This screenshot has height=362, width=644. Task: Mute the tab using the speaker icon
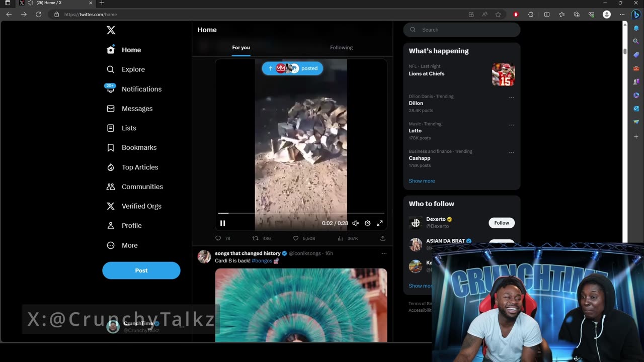pyautogui.click(x=30, y=3)
